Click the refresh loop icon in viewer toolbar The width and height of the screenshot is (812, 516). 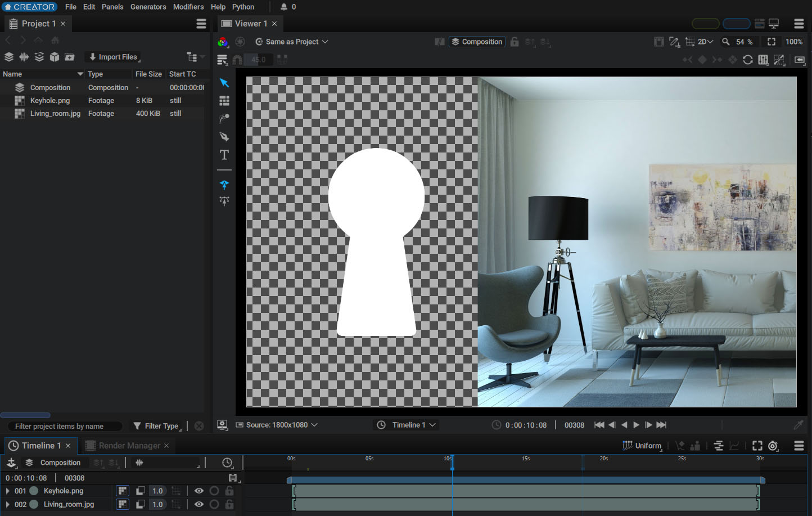pyautogui.click(x=748, y=60)
